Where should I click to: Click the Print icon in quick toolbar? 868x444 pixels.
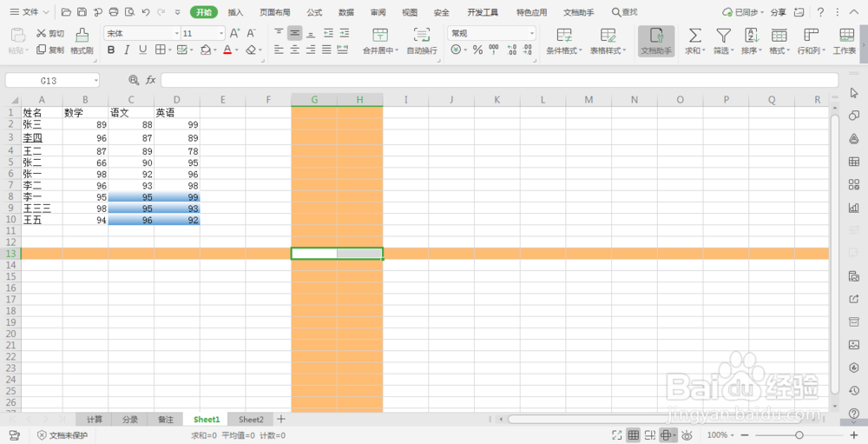[x=114, y=11]
